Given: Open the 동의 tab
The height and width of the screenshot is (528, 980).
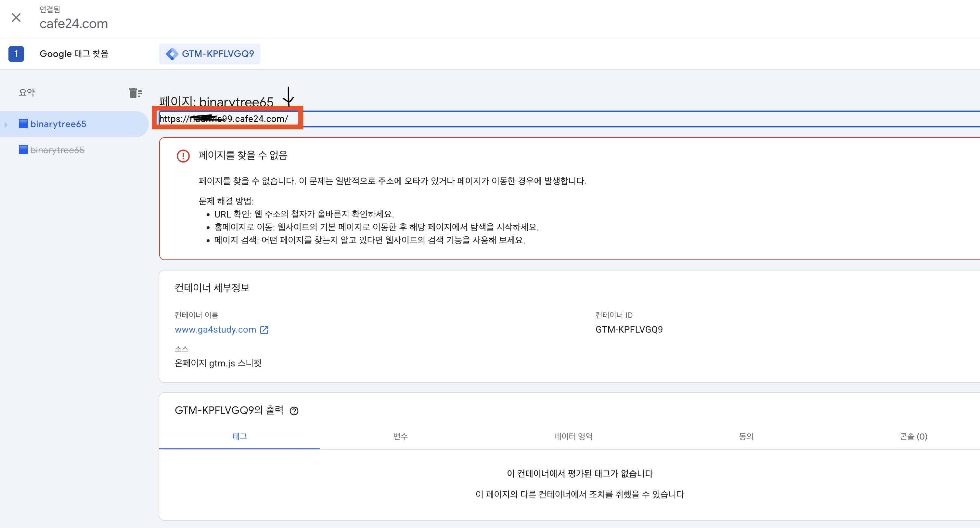Looking at the screenshot, I should tap(746, 437).
